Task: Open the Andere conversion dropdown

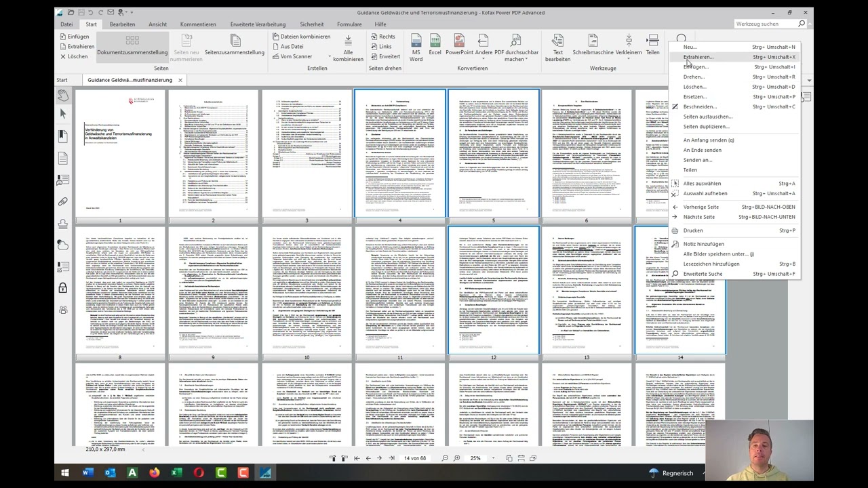Action: tap(484, 46)
